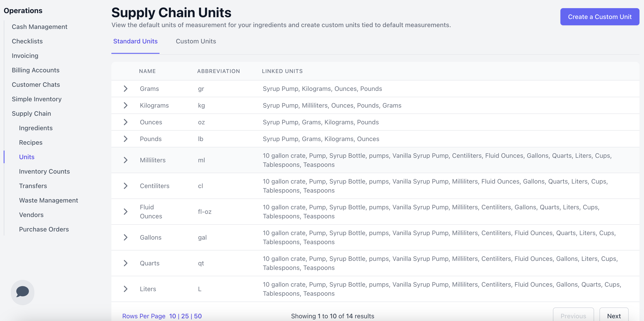644x321 pixels.
Task: Click the Previous page button
Action: tap(573, 316)
